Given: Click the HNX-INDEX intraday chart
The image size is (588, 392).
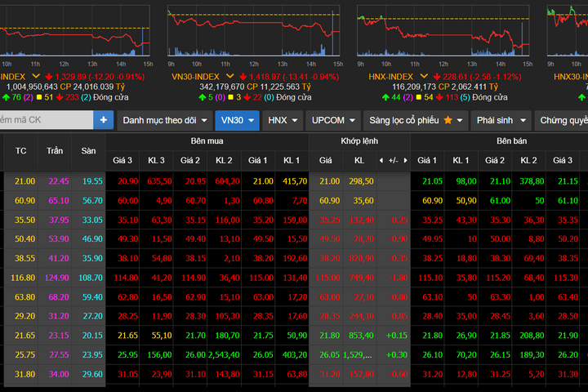Looking at the screenshot, I should coord(443,31).
